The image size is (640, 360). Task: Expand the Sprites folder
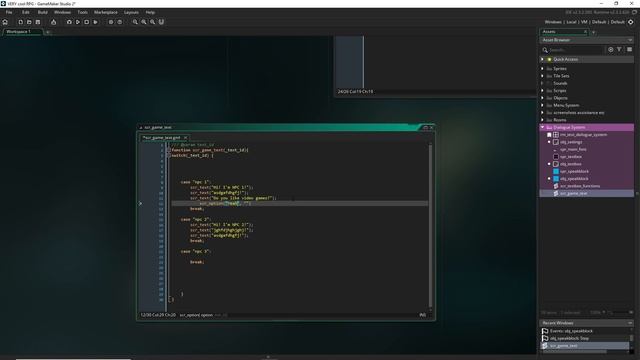(542, 69)
